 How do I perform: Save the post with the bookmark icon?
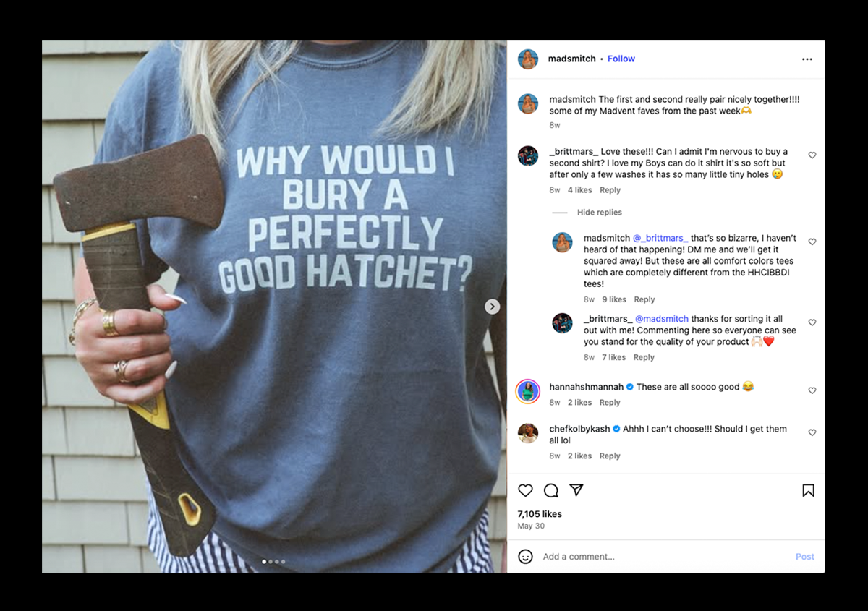[808, 490]
